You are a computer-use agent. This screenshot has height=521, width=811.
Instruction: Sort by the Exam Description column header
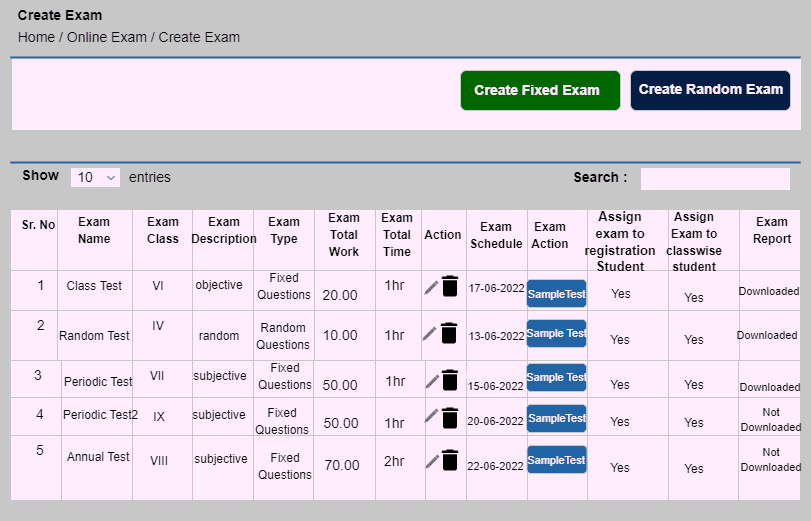[223, 230]
